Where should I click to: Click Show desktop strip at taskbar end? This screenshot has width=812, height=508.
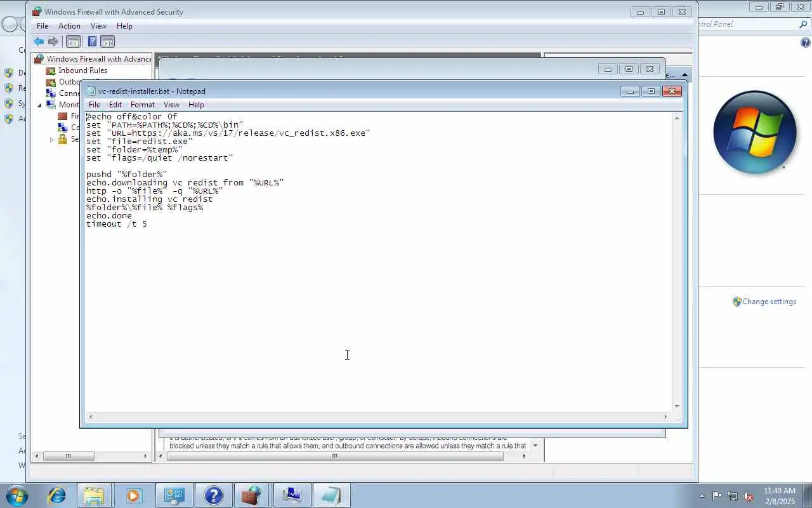click(808, 495)
